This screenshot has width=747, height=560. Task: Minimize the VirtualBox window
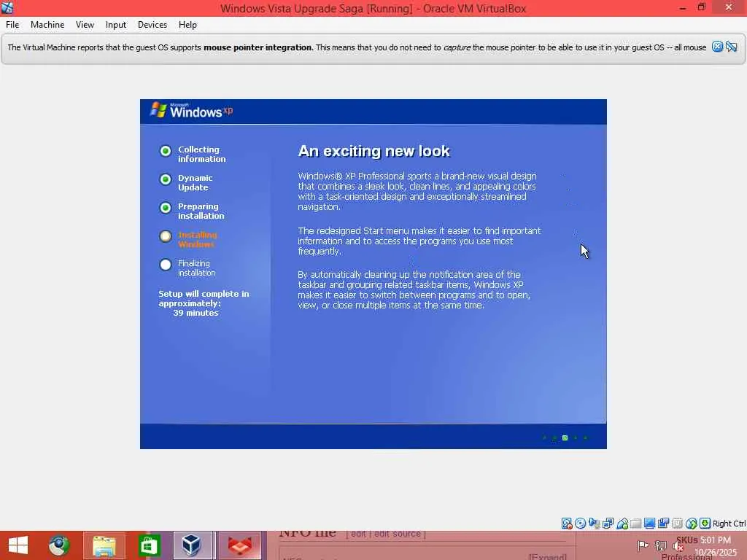(x=683, y=8)
